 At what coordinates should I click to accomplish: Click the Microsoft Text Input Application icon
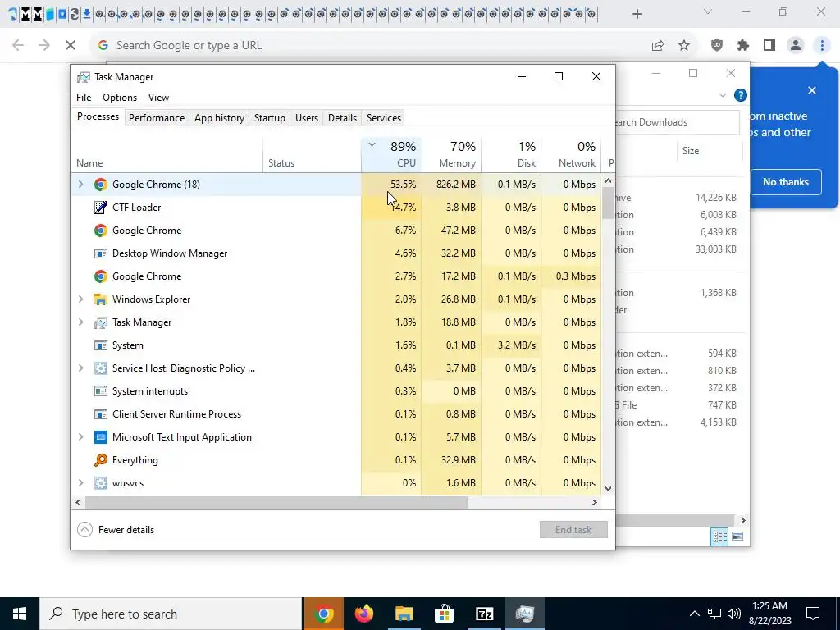click(x=100, y=437)
